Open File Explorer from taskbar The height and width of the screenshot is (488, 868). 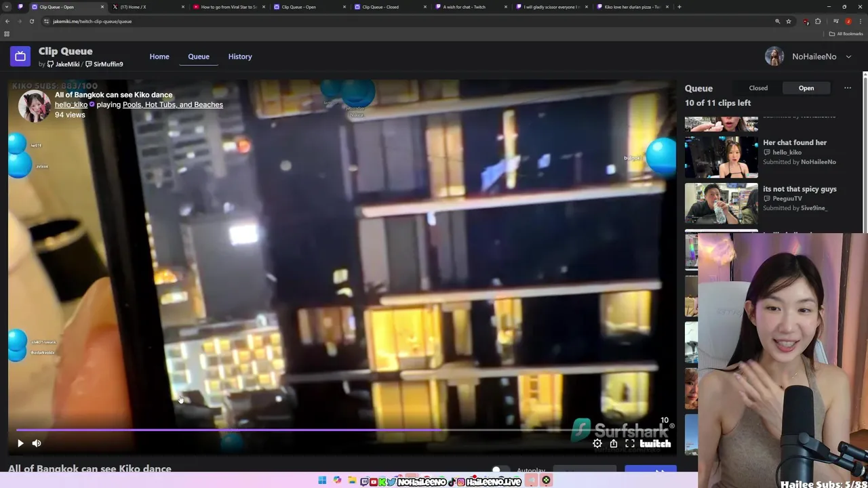pyautogui.click(x=352, y=481)
